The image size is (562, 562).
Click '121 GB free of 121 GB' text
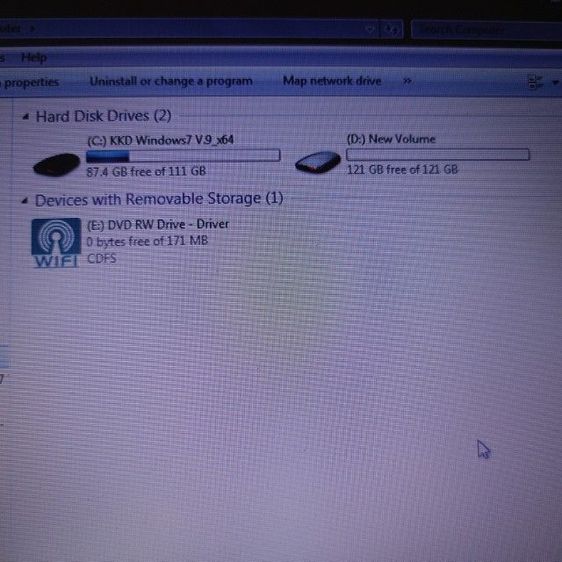click(x=402, y=169)
